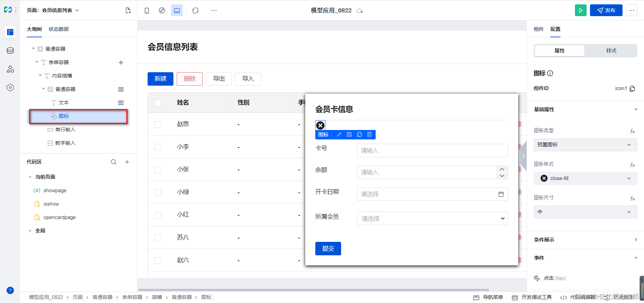Click the edit pencil on icon toolbar
644x303 pixels.
point(339,135)
